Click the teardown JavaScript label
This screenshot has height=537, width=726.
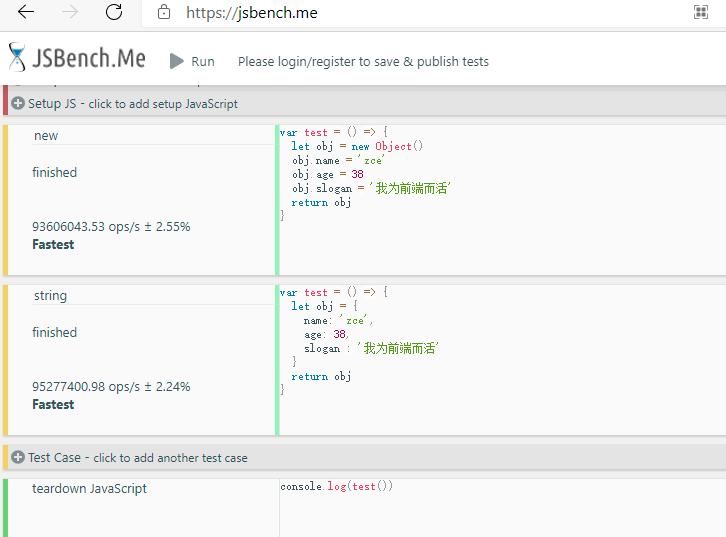point(89,488)
